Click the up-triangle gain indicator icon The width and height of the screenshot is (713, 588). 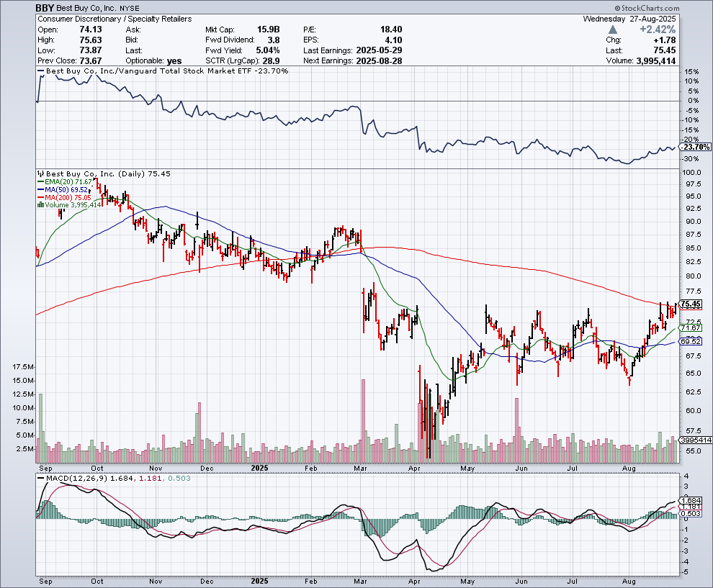click(x=613, y=30)
